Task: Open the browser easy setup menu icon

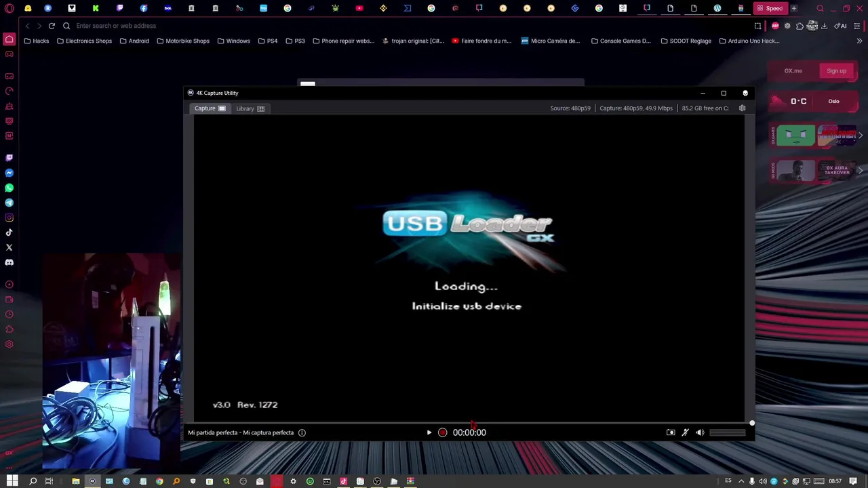Action: pos(856,26)
